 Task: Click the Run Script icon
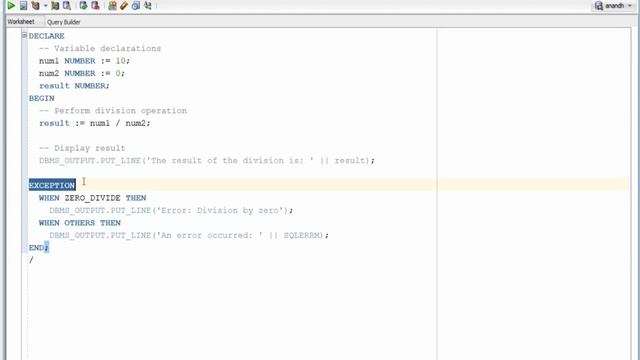pos(24,6)
